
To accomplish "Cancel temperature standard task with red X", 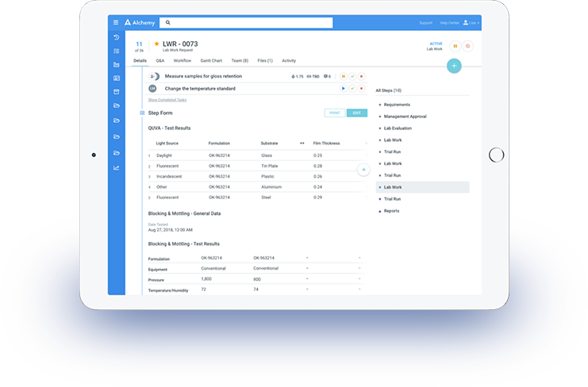I will click(x=362, y=89).
